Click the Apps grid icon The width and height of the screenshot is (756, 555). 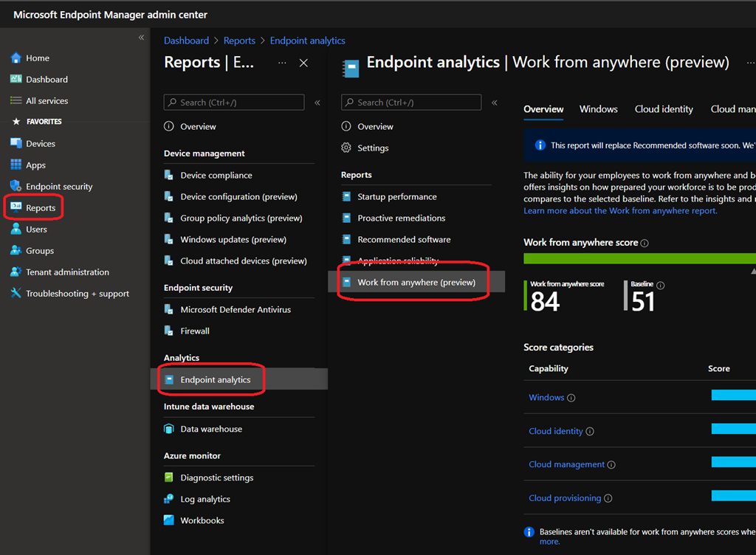tap(16, 165)
